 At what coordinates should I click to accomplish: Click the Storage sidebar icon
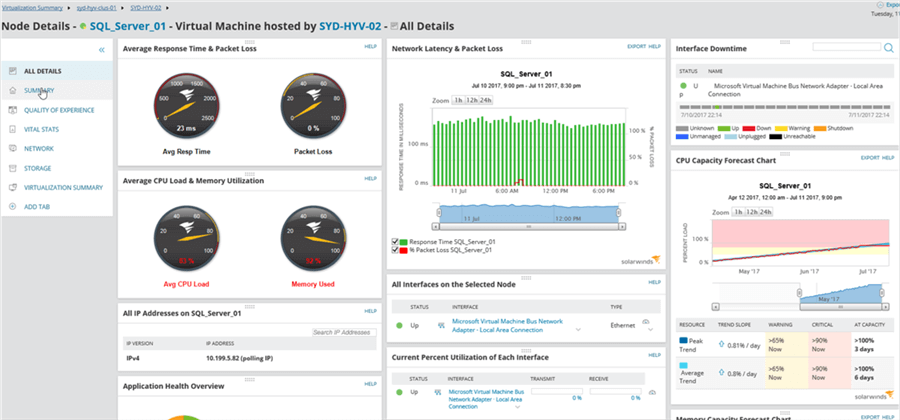point(13,168)
